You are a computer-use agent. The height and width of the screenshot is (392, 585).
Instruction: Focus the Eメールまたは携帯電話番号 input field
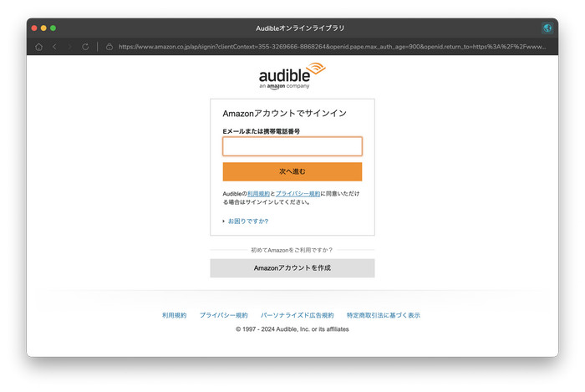(292, 146)
